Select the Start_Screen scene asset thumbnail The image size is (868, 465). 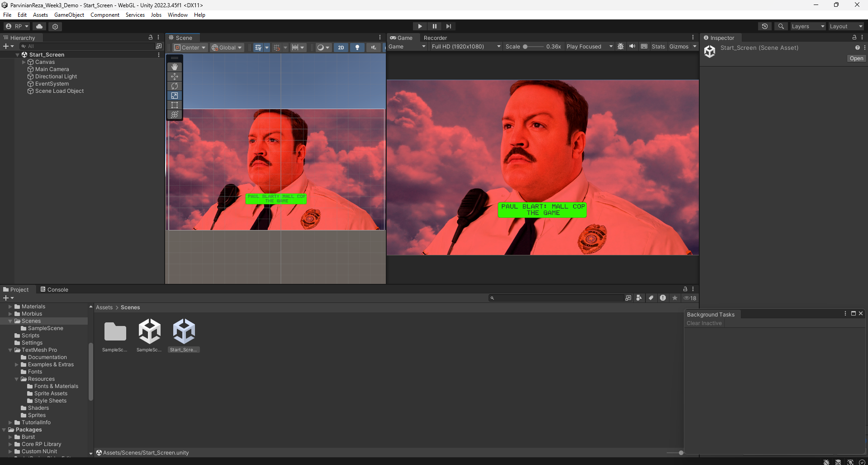(184, 331)
